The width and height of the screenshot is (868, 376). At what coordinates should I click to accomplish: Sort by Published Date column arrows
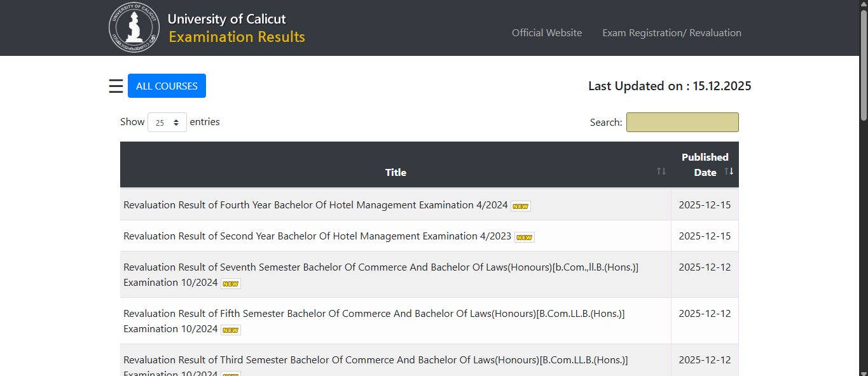pos(729,171)
